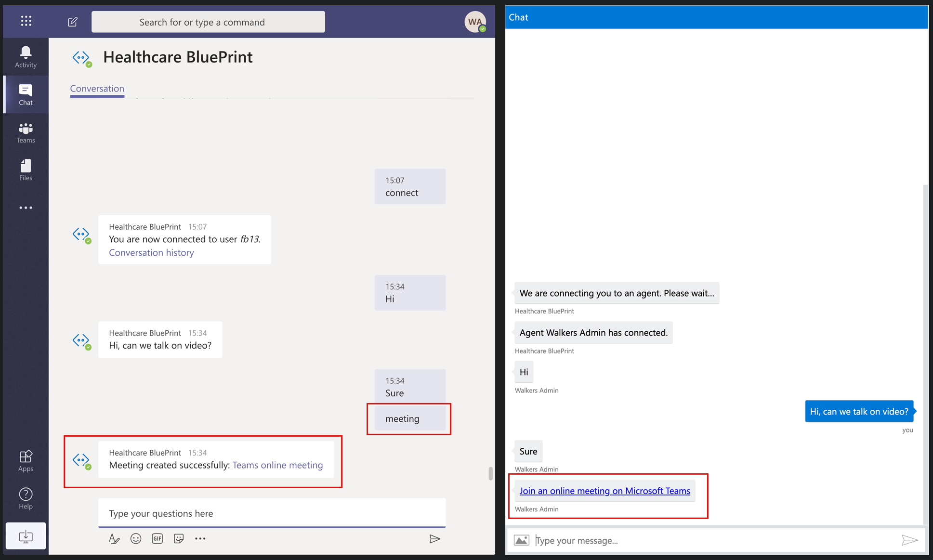Viewport: 933px width, 560px height.
Task: Click the Type your questions here field
Action: [x=272, y=513]
